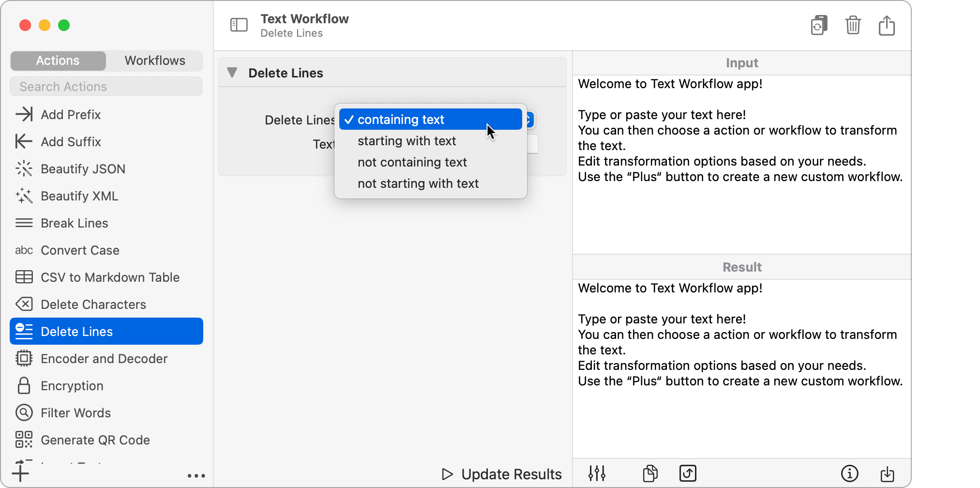Click the Encryption lock icon

[x=24, y=385]
